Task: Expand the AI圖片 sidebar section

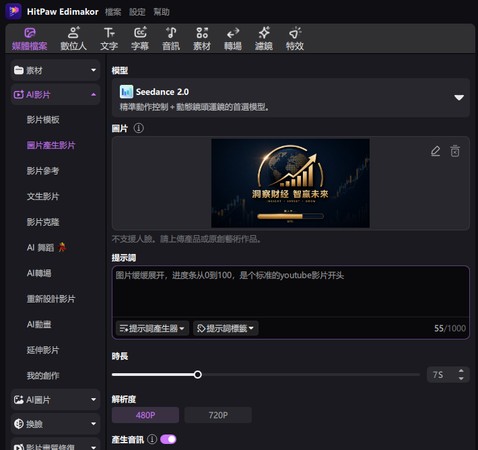Action: (x=94, y=399)
